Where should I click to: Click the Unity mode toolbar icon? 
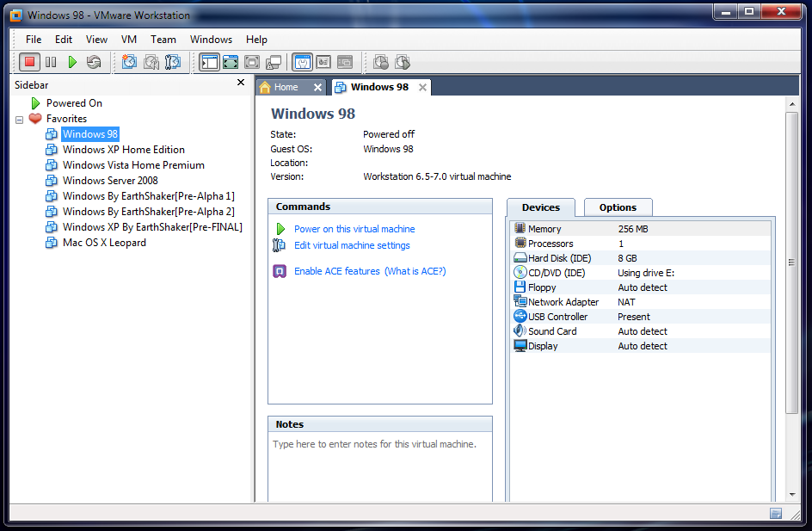[x=274, y=62]
